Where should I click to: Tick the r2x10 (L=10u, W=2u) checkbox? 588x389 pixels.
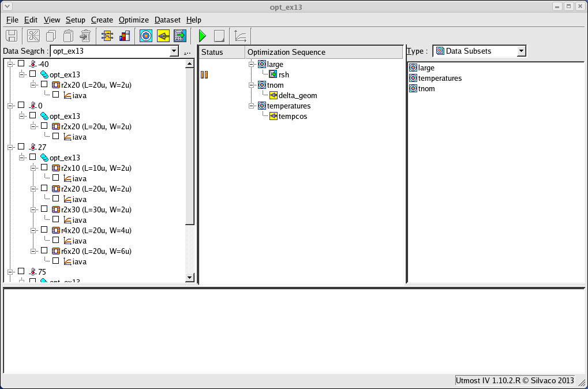click(44, 167)
